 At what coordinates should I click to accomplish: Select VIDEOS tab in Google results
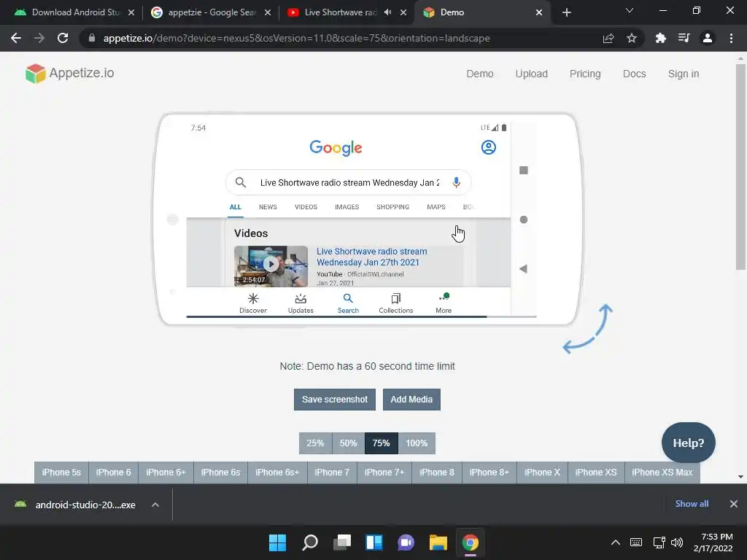306,207
